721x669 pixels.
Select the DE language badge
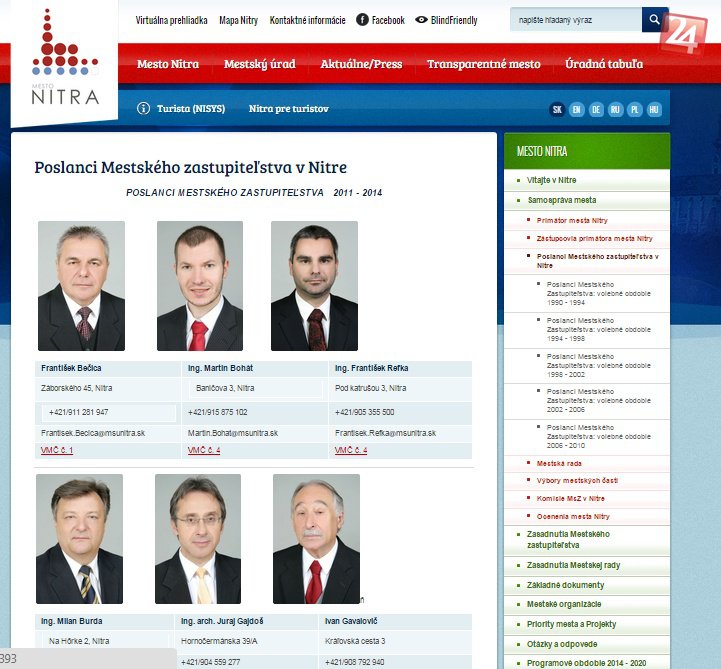click(x=596, y=109)
